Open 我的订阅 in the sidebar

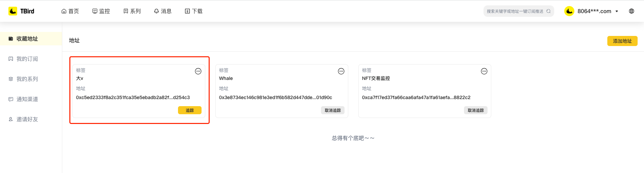click(27, 59)
